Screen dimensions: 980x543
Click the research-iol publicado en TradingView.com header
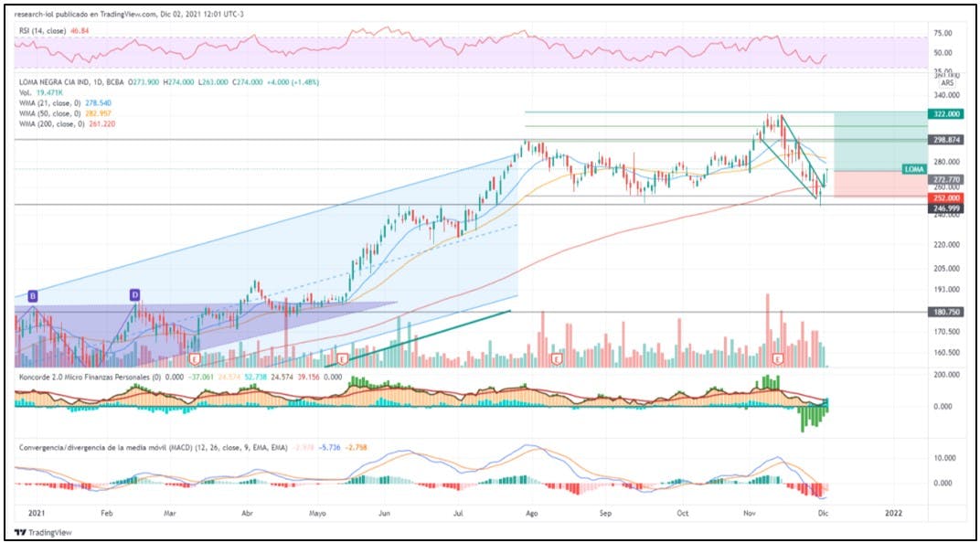130,14
